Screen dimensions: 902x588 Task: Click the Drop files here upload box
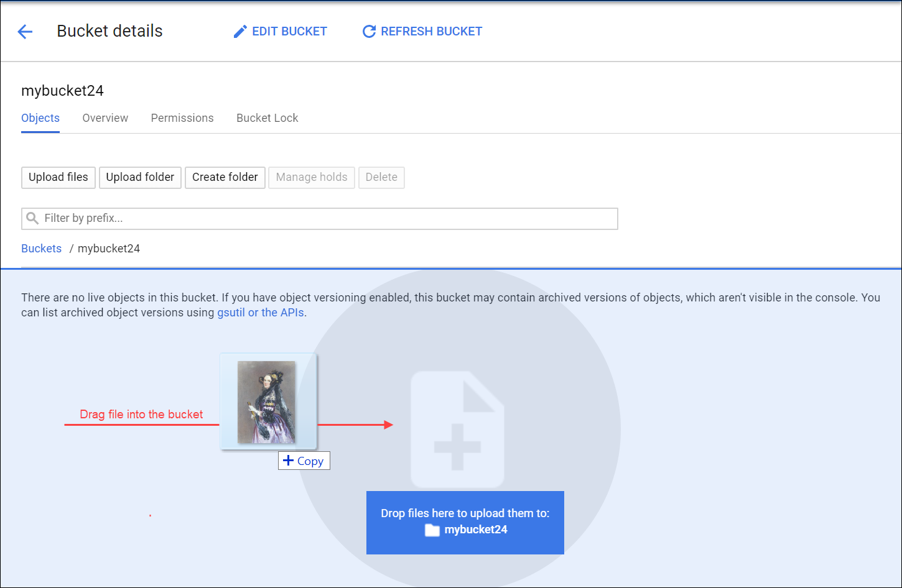[x=465, y=523]
